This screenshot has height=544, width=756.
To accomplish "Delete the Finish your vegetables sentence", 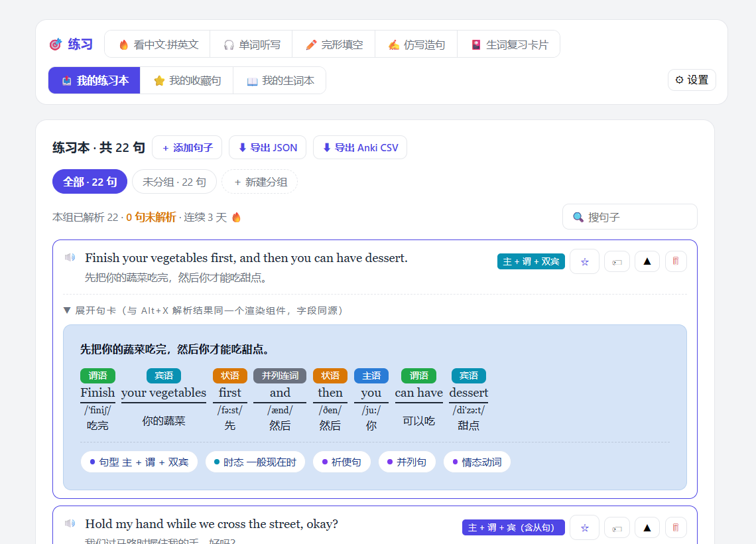I will (676, 262).
